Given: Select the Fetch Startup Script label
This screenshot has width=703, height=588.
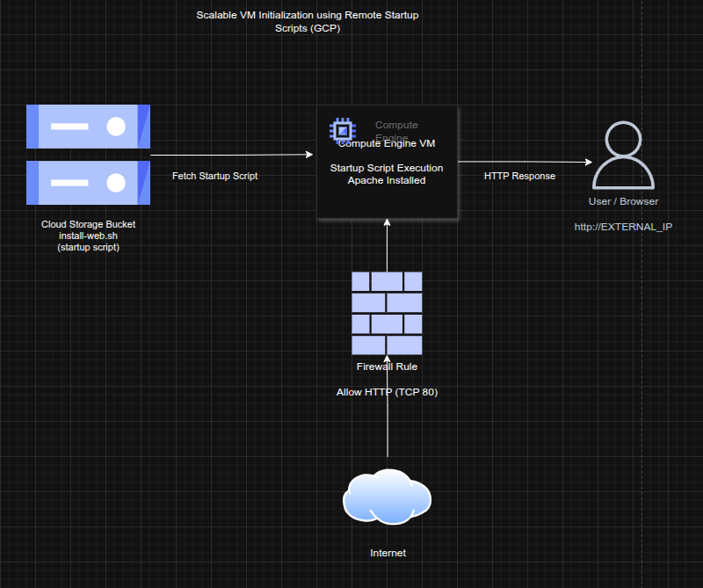Looking at the screenshot, I should (x=214, y=176).
